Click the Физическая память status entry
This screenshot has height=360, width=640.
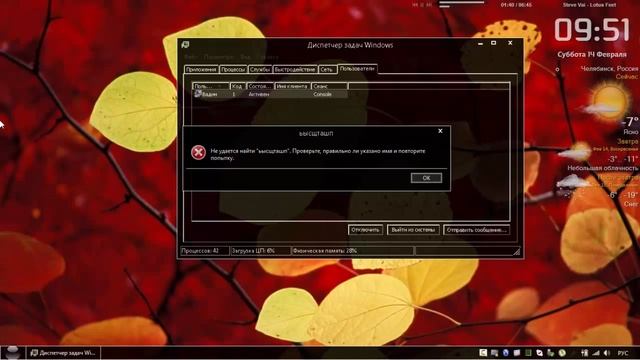(x=352, y=251)
